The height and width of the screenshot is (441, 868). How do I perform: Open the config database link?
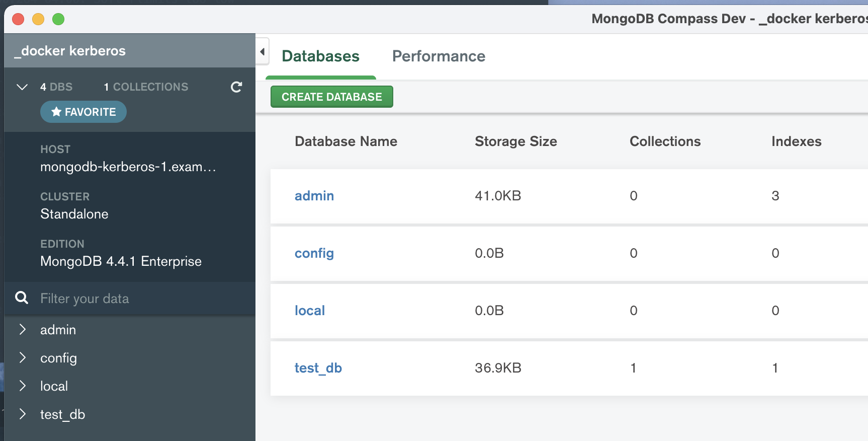[314, 253]
